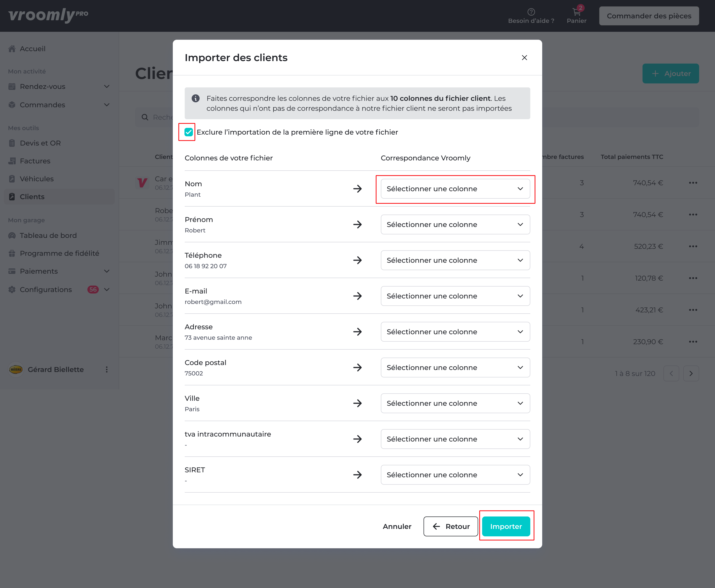Open the column dropdown for Nom

pyautogui.click(x=455, y=189)
